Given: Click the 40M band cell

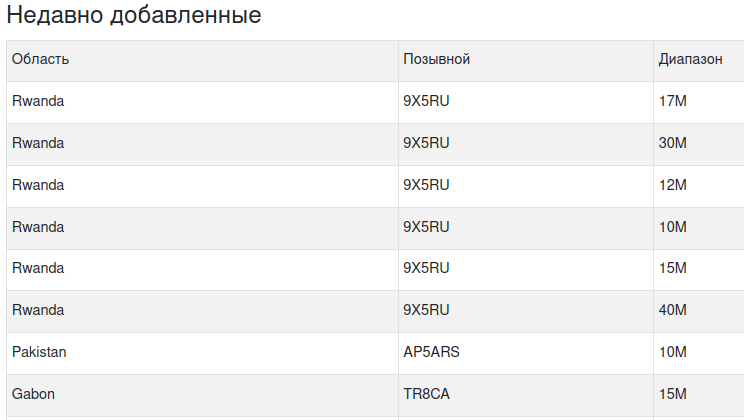Looking at the screenshot, I should [x=698, y=311].
